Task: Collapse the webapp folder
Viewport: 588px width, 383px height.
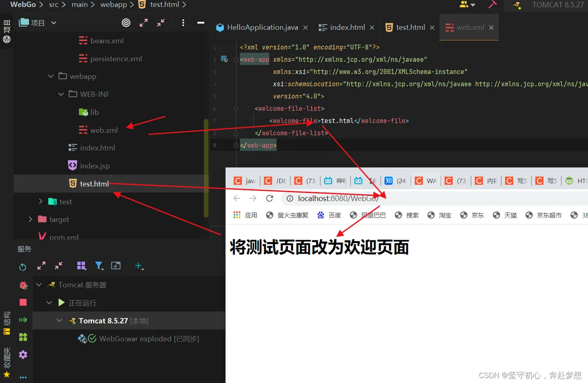Action: click(x=51, y=76)
